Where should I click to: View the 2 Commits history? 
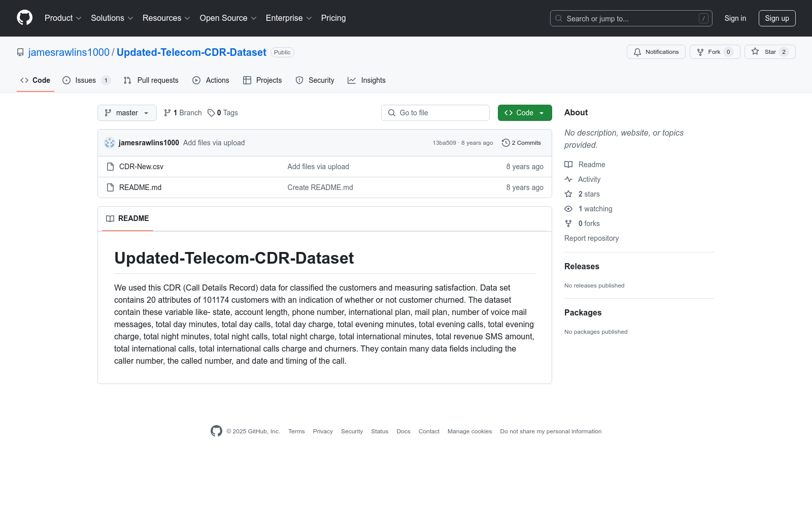(x=521, y=143)
